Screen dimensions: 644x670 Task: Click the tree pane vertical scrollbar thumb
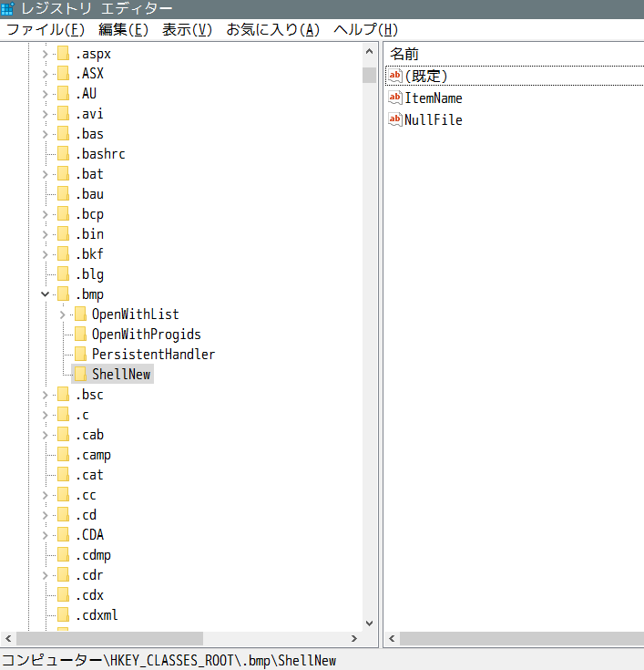pyautogui.click(x=370, y=75)
